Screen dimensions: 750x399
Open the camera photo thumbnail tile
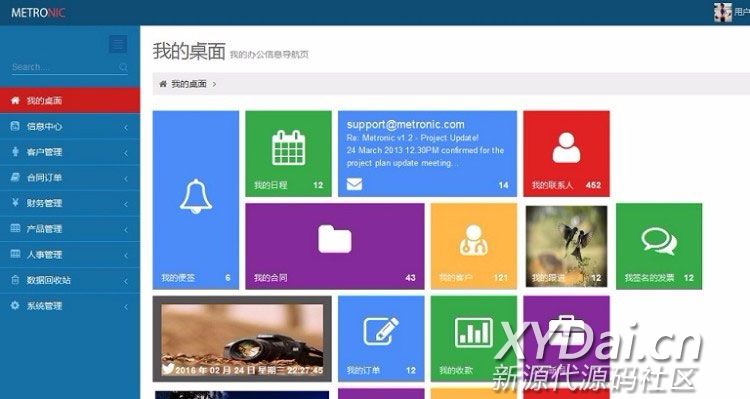point(242,339)
